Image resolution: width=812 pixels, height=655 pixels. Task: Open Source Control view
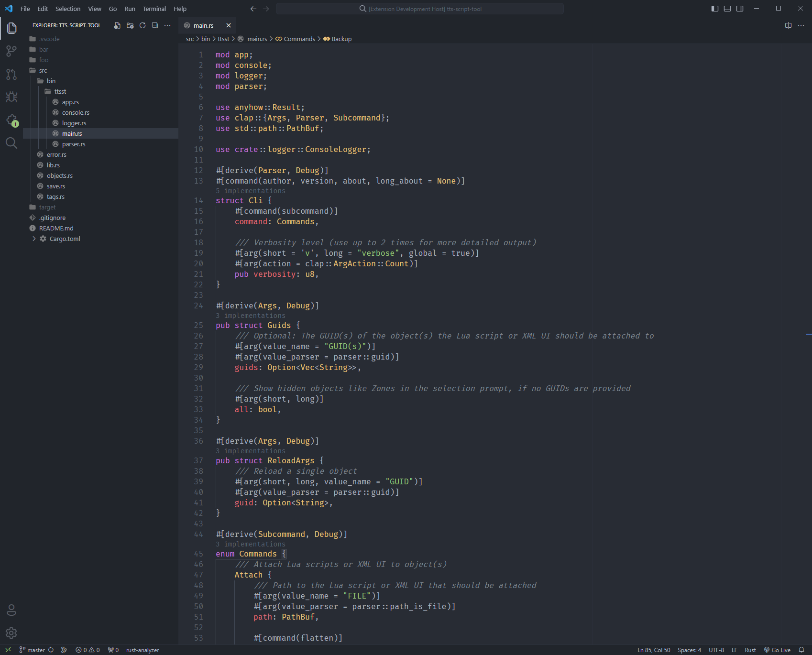[x=11, y=51]
